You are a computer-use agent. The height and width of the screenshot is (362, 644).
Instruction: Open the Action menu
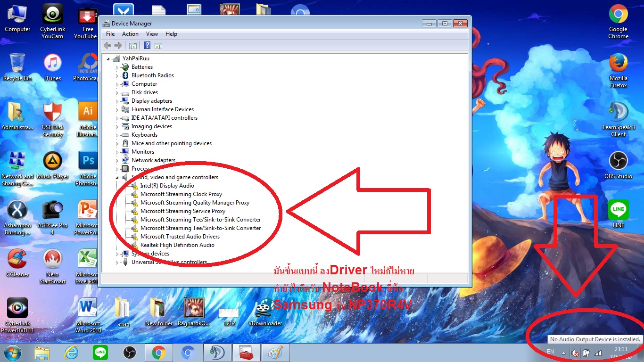(x=130, y=34)
